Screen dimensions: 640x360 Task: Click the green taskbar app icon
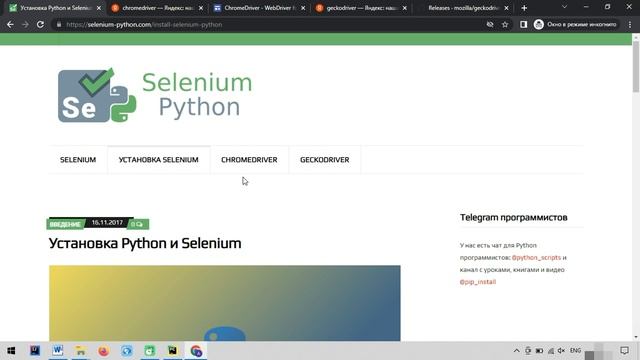[150, 351]
